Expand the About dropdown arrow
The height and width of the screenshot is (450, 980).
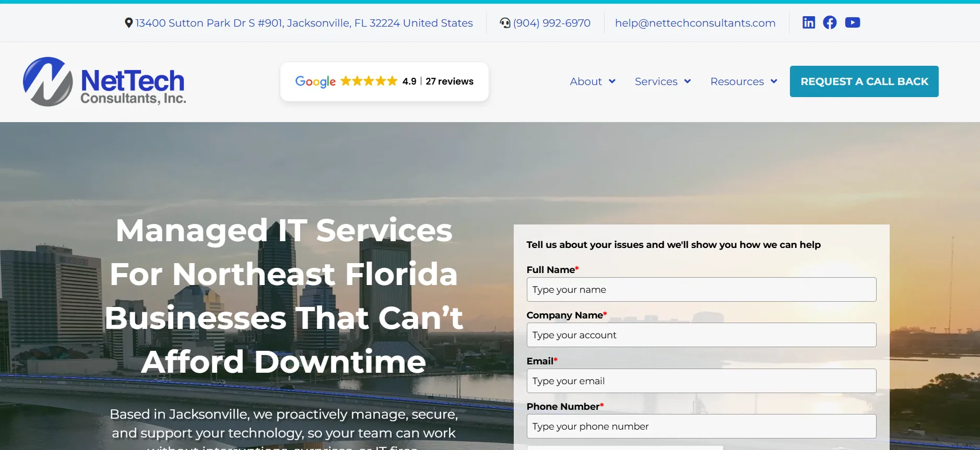pos(612,81)
